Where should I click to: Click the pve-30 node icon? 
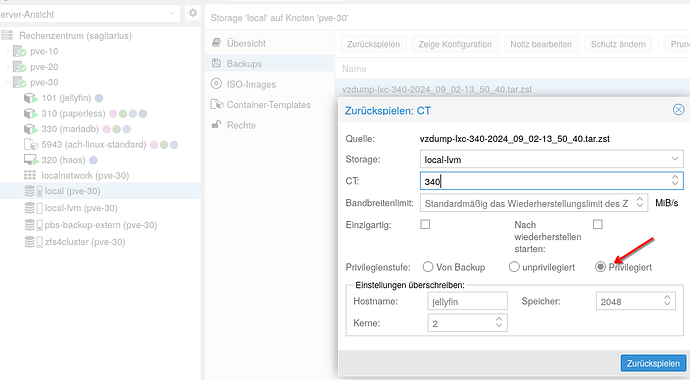[19, 82]
